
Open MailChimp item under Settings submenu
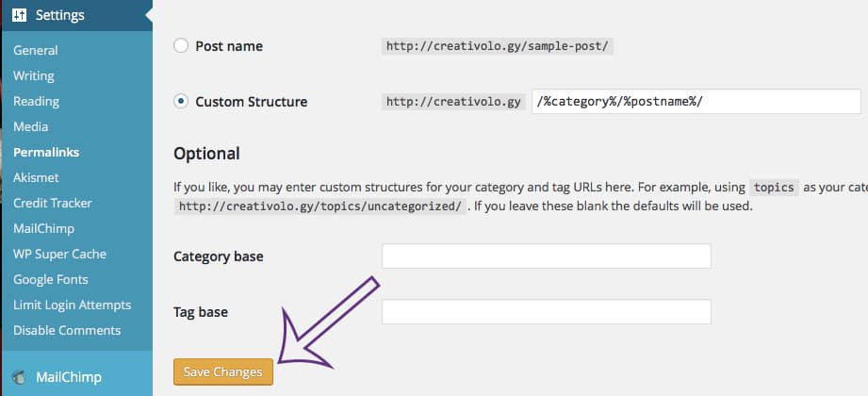[x=43, y=228]
